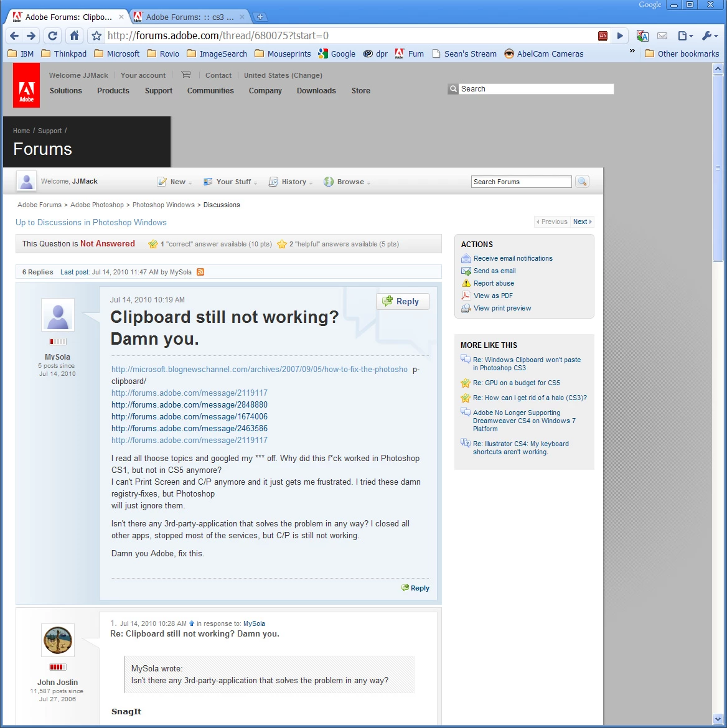The image size is (727, 728).
Task: Go back with the browser back arrow
Action: [x=14, y=35]
